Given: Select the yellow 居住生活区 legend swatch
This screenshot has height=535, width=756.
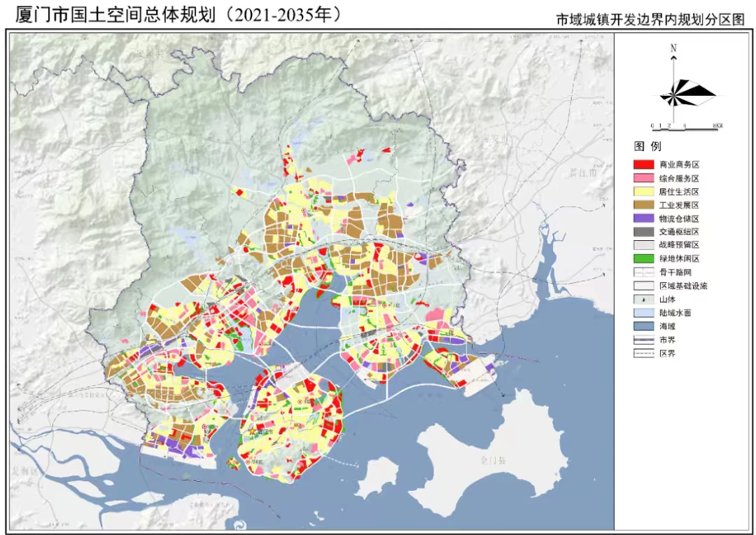Looking at the screenshot, I should pos(643,191).
